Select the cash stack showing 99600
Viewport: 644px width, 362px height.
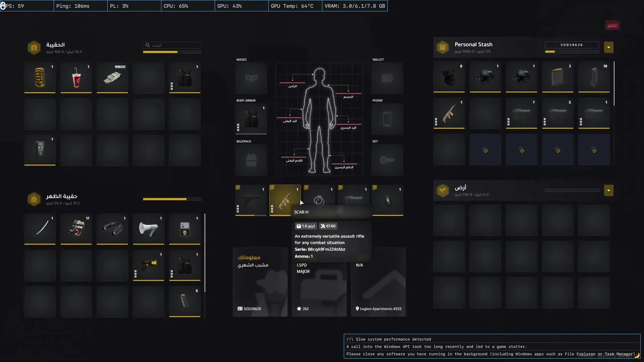[112, 77]
